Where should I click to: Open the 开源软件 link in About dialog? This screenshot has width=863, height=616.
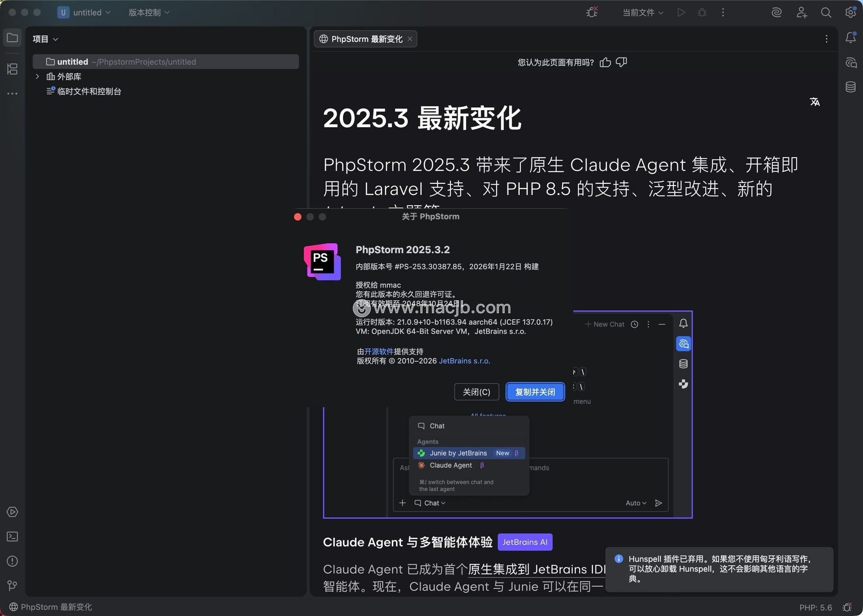click(x=378, y=351)
